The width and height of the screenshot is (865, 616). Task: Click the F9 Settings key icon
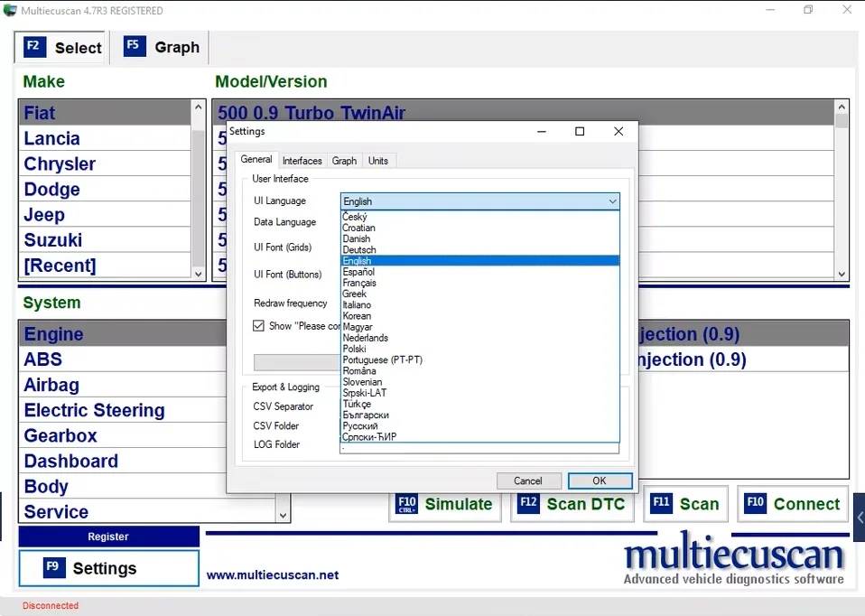tap(54, 567)
